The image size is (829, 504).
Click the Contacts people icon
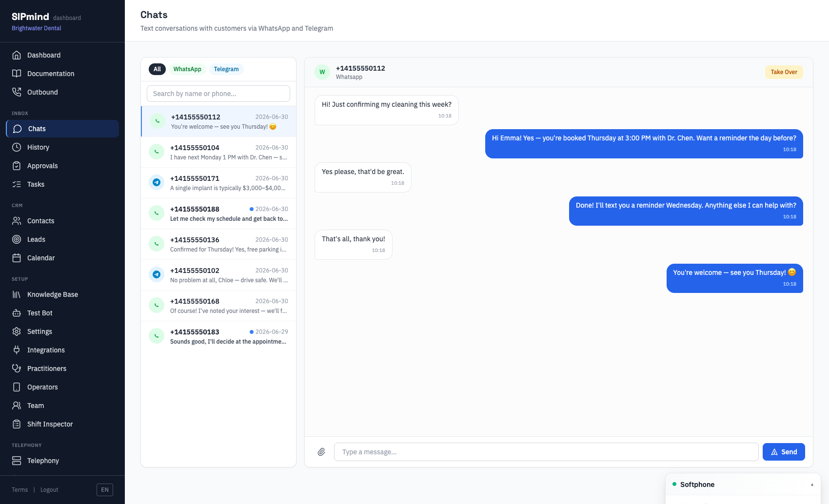point(17,221)
